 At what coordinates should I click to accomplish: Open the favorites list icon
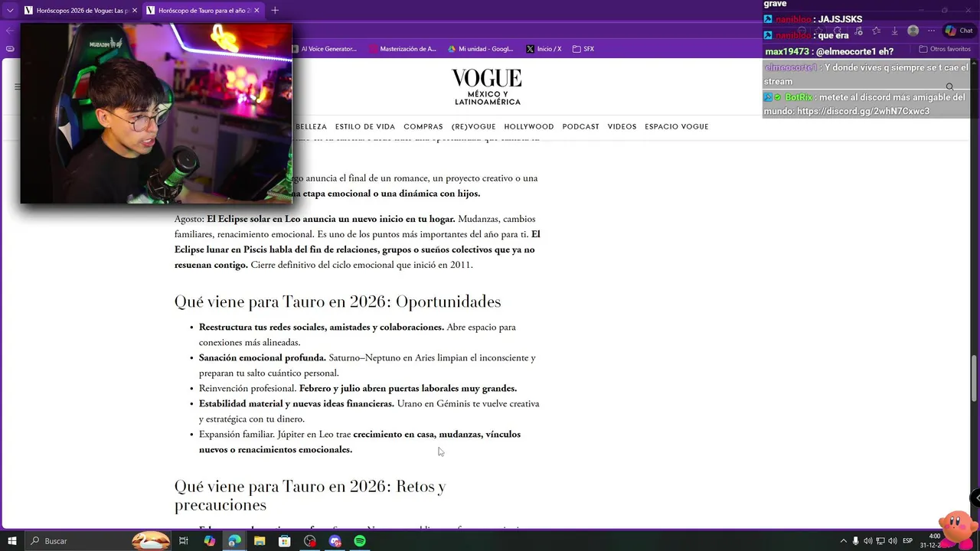coord(876,31)
